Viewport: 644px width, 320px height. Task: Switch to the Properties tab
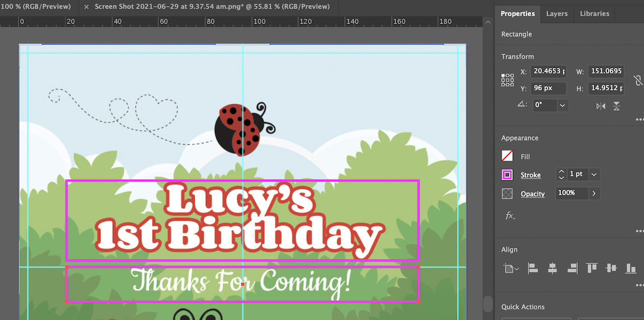point(517,13)
